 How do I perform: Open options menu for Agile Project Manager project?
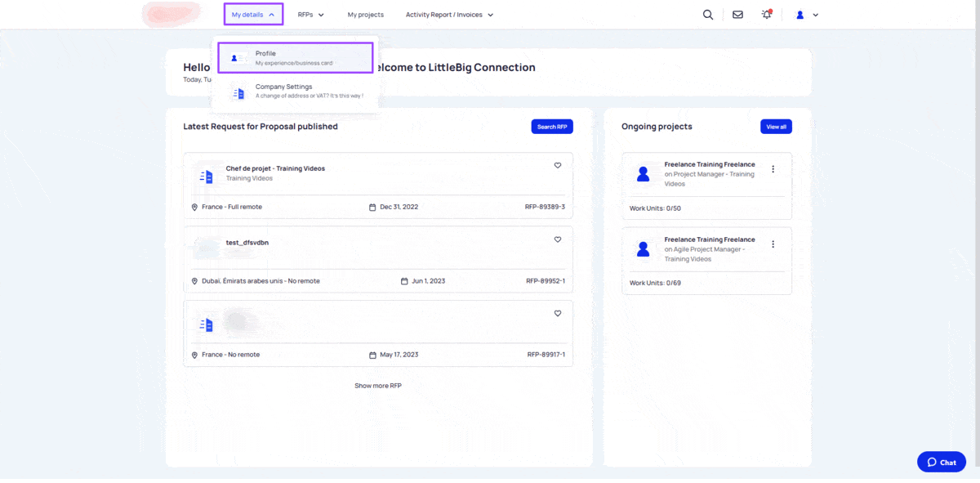(773, 244)
